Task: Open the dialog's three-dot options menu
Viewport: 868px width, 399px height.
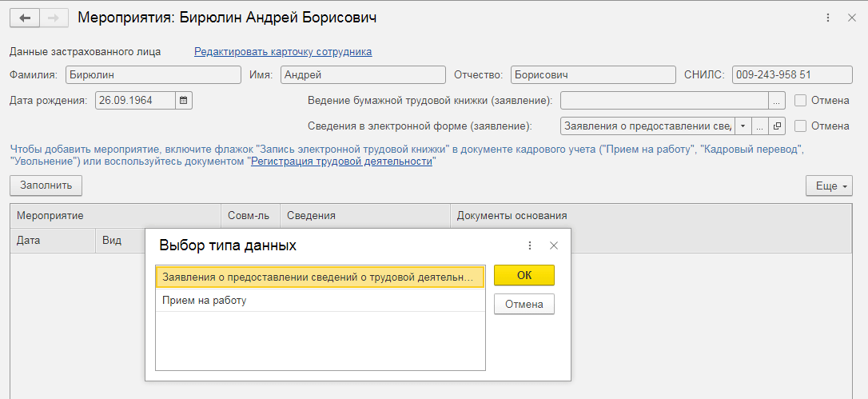Action: 530,245
